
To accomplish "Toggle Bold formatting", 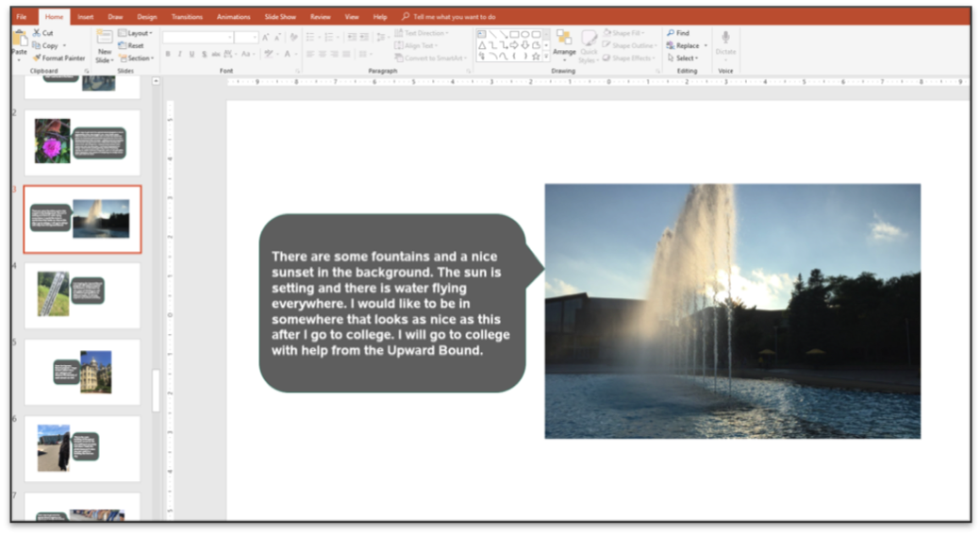I will 168,55.
